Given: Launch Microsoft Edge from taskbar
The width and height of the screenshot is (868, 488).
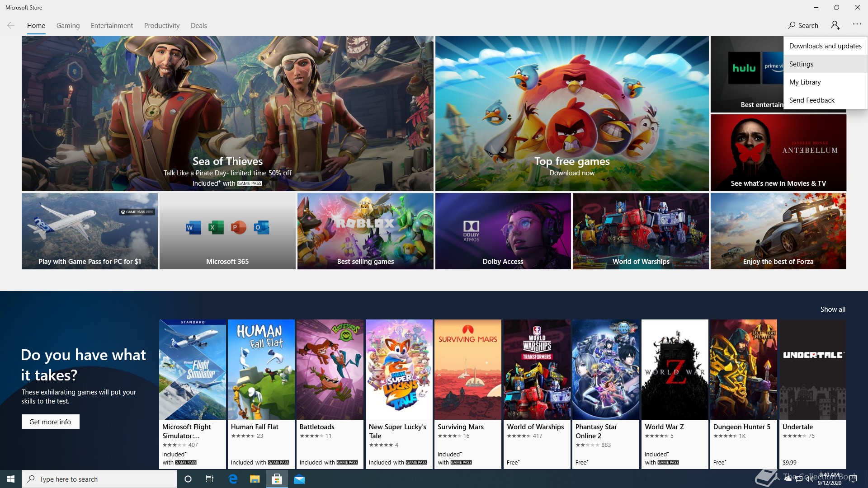Looking at the screenshot, I should (233, 479).
